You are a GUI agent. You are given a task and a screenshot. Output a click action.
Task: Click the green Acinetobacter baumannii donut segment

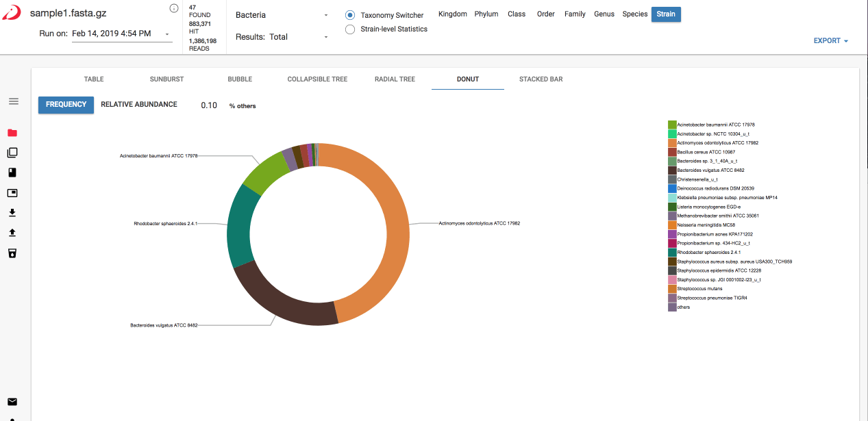click(x=266, y=173)
